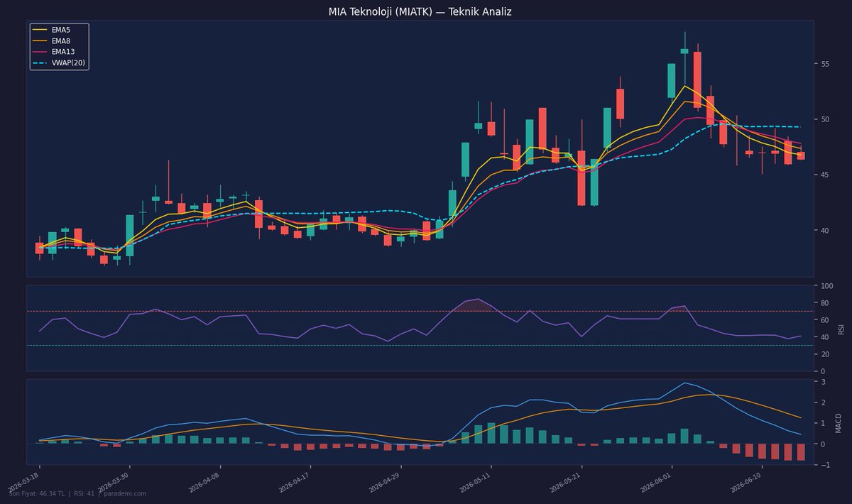Click the 50 tick on the price axis
This screenshot has height=504, width=852.
[x=825, y=119]
